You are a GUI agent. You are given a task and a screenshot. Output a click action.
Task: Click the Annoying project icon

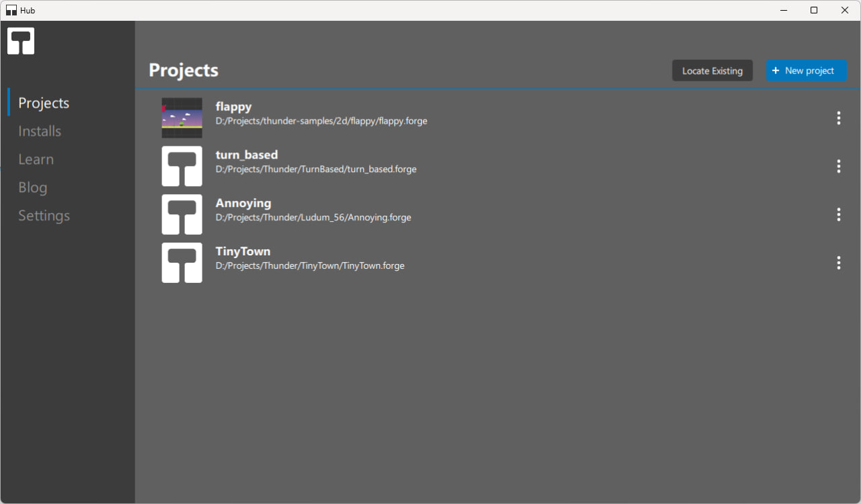[182, 214]
